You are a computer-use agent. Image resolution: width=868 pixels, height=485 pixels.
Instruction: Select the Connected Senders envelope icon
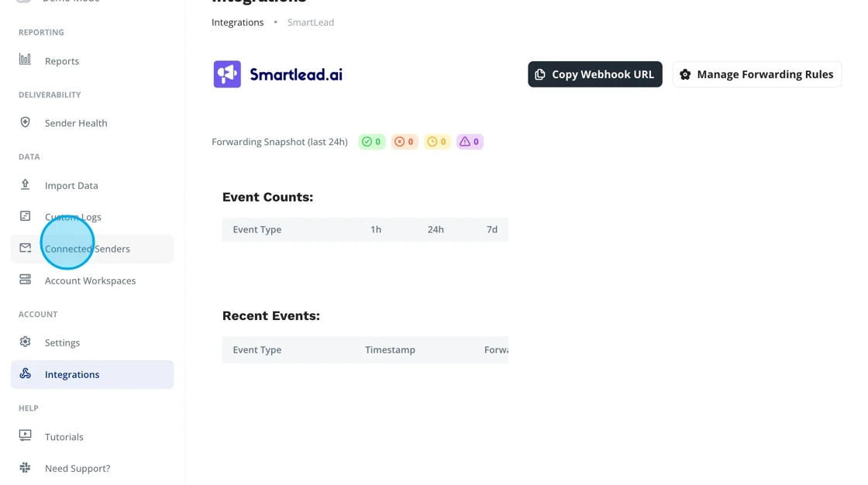click(x=25, y=247)
